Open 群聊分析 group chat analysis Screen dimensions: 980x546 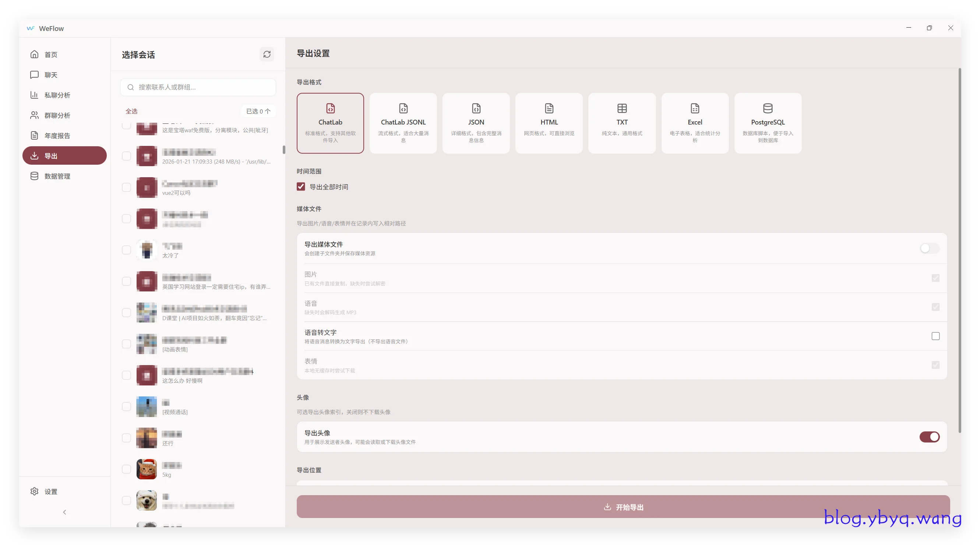pyautogui.click(x=57, y=115)
